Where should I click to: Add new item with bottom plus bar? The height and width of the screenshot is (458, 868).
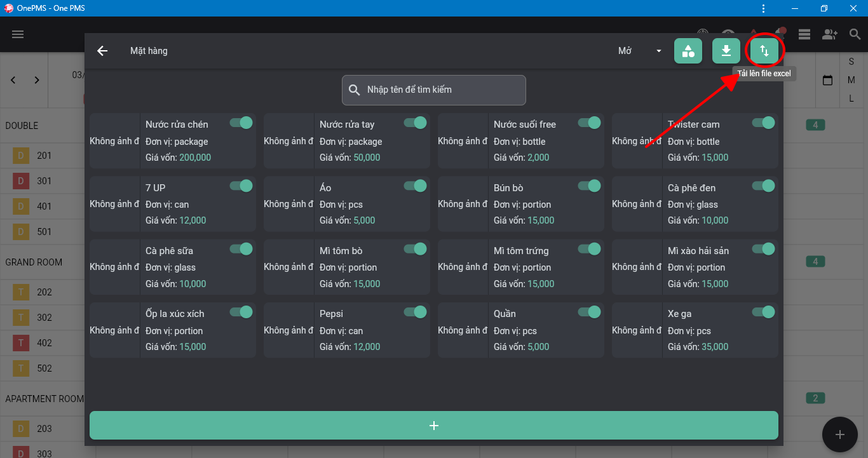coord(434,426)
